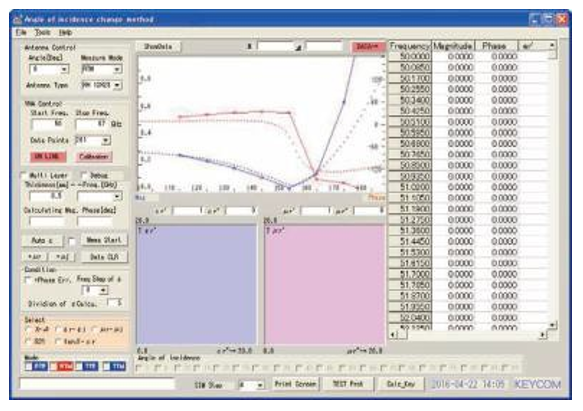Click the table's horizontal scrollbar left arrow
This screenshot has width=583, height=411.
393,335
